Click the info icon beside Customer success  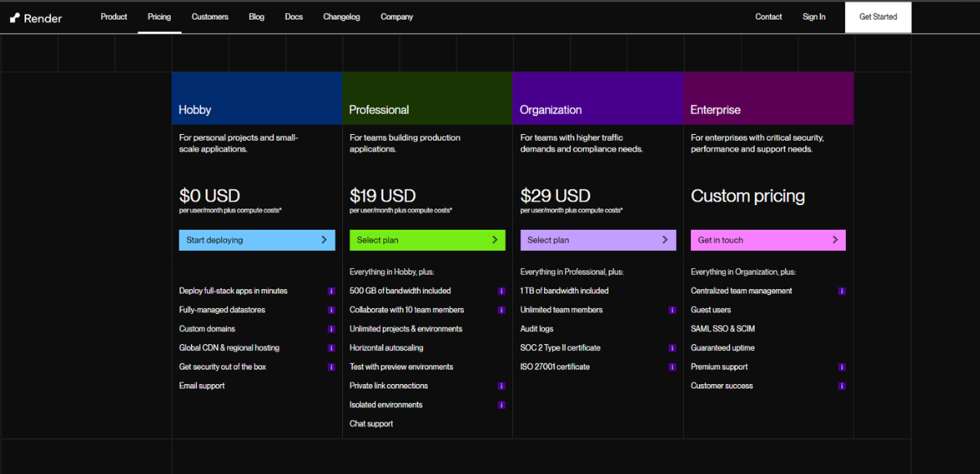pyautogui.click(x=842, y=386)
